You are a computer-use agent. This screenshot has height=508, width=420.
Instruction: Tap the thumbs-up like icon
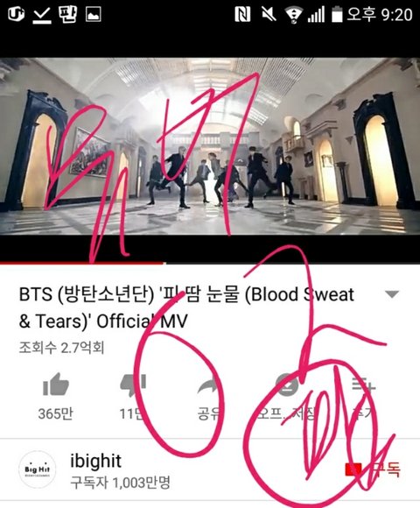click(x=56, y=385)
